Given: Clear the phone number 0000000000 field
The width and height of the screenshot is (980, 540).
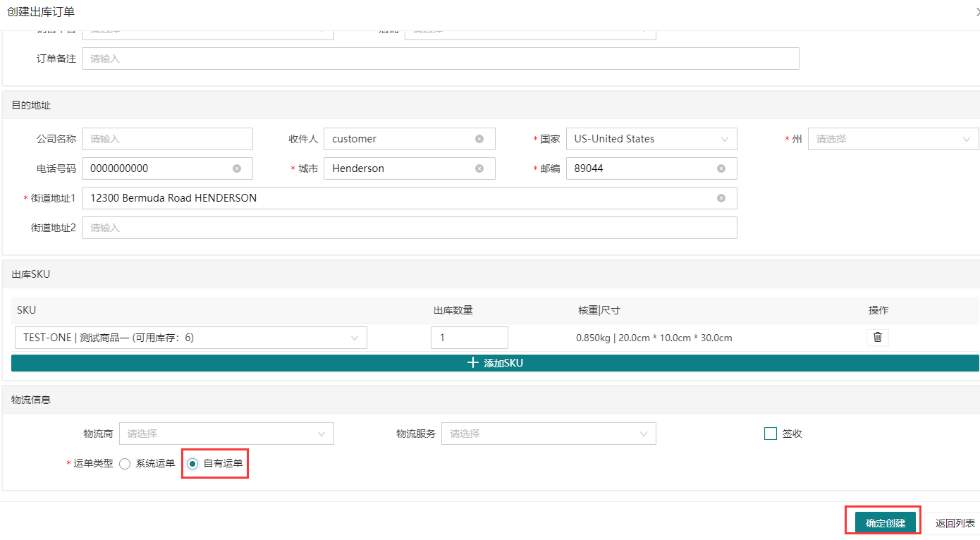Looking at the screenshot, I should click(x=237, y=168).
